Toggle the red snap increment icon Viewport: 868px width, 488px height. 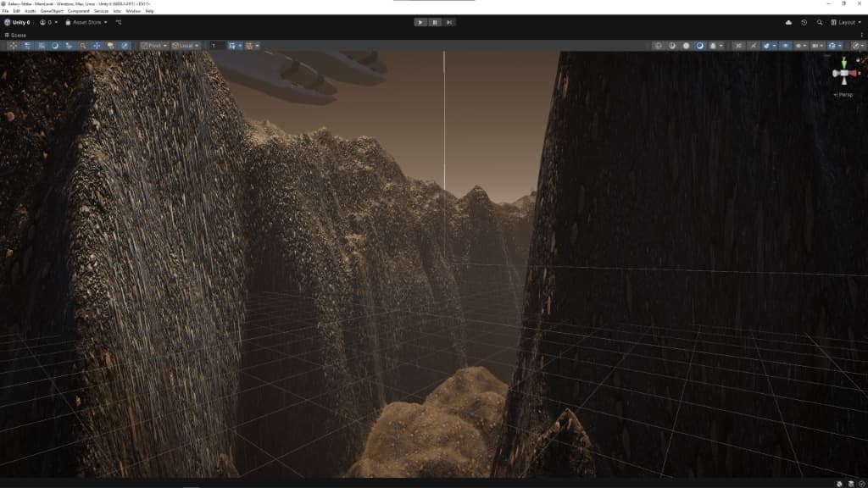tap(250, 46)
